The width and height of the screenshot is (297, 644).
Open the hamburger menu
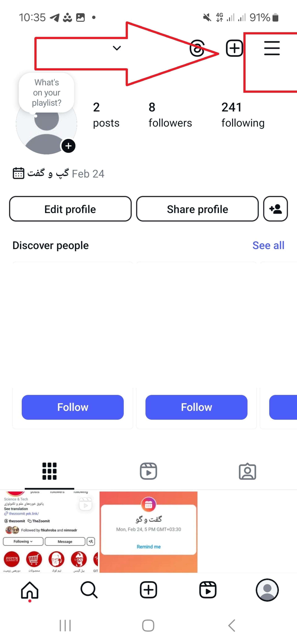point(272,48)
